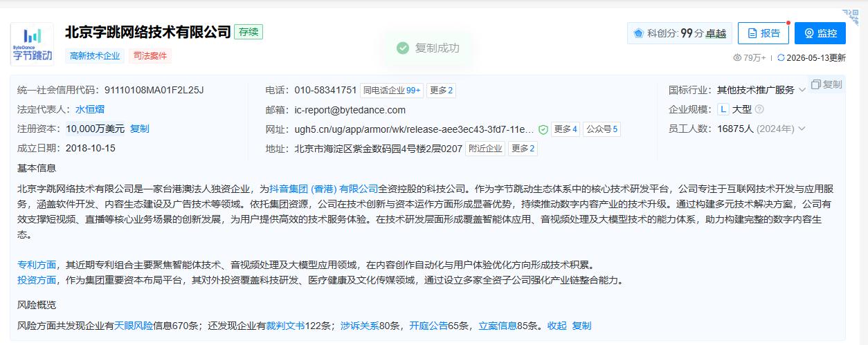This screenshot has height=345, width=868.
Task: Open 抖音集团 (香港) 有限公司 link
Action: pos(324,188)
